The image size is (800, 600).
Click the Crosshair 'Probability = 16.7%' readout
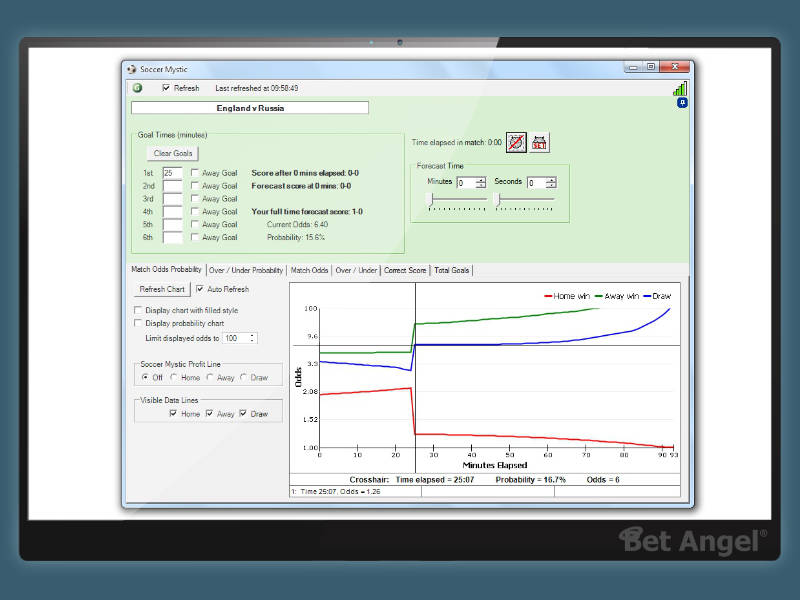(x=531, y=480)
